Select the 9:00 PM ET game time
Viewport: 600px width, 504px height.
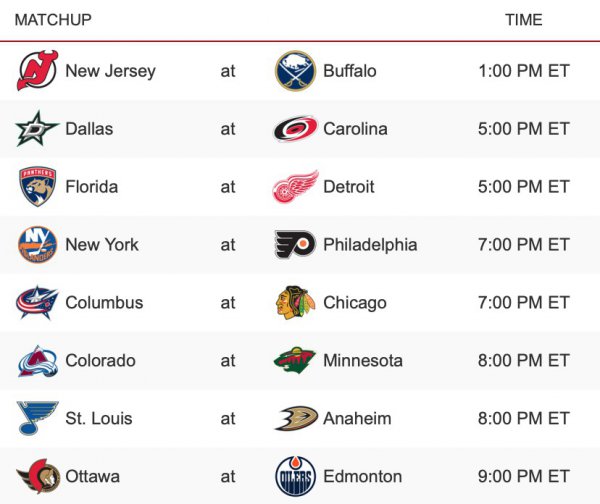523,477
